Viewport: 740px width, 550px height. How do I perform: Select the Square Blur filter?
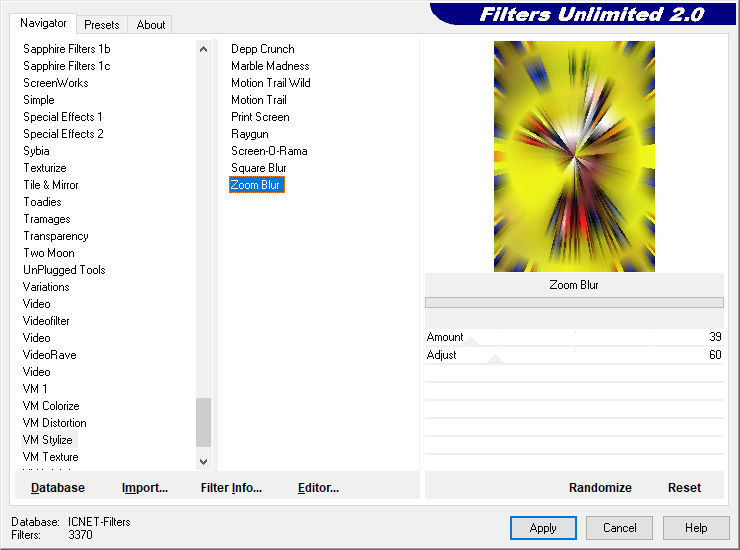point(259,168)
